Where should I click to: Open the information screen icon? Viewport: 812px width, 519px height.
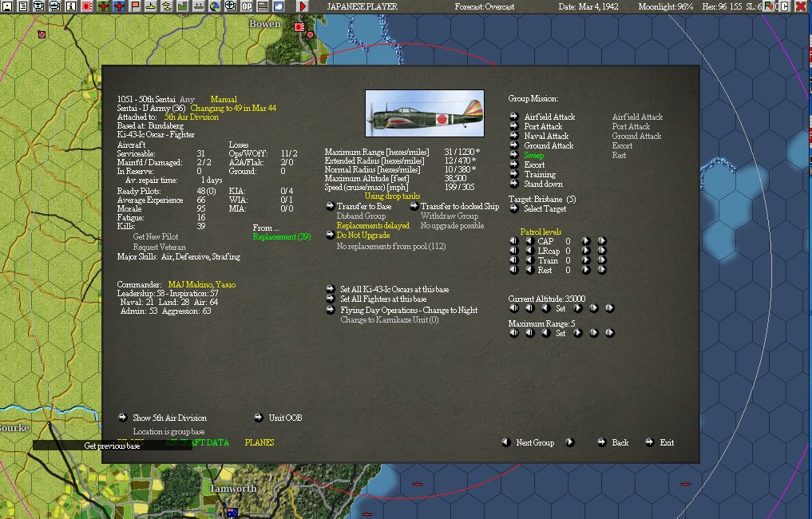point(73,6)
